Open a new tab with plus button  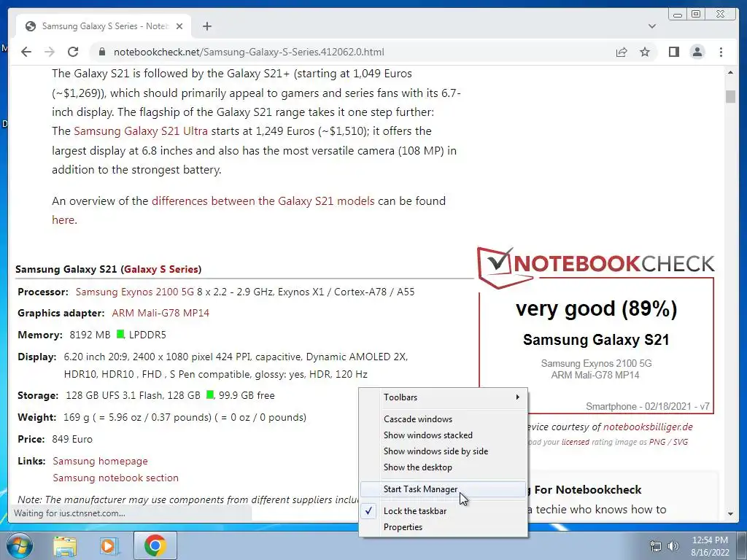[x=206, y=26]
